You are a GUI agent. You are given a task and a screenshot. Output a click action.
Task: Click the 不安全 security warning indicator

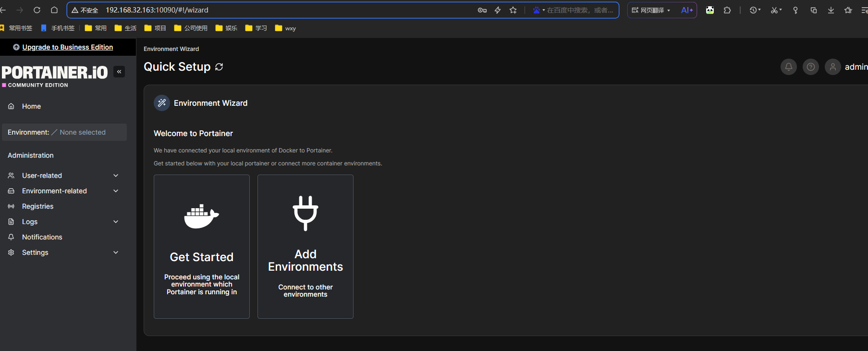pos(85,10)
